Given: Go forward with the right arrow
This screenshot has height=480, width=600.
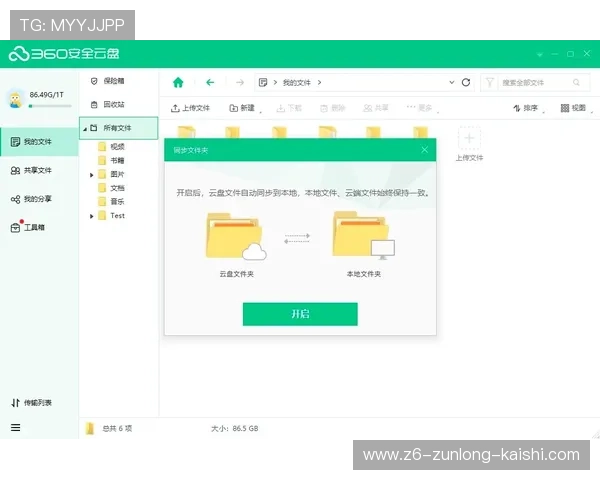Looking at the screenshot, I should pos(240,82).
